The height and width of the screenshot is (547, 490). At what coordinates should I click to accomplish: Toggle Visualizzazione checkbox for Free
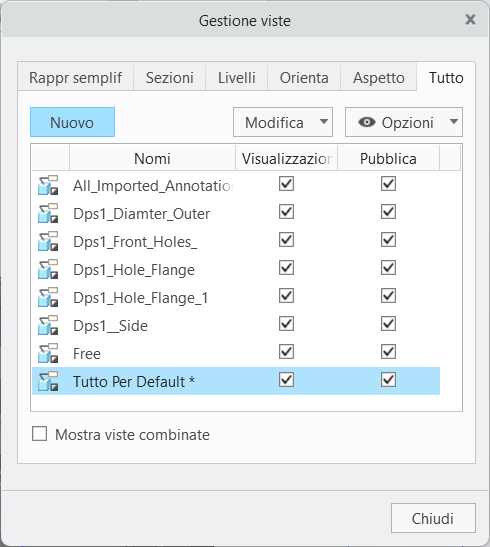[x=286, y=351]
